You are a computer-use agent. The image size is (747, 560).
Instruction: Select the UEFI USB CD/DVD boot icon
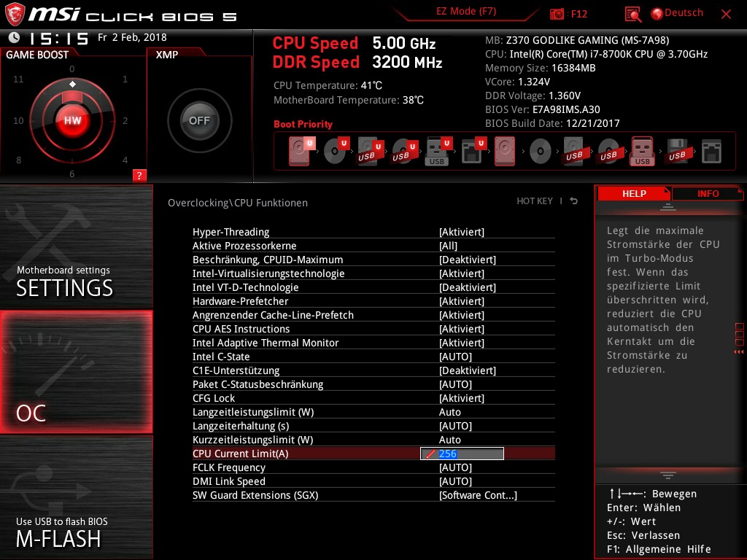click(404, 152)
